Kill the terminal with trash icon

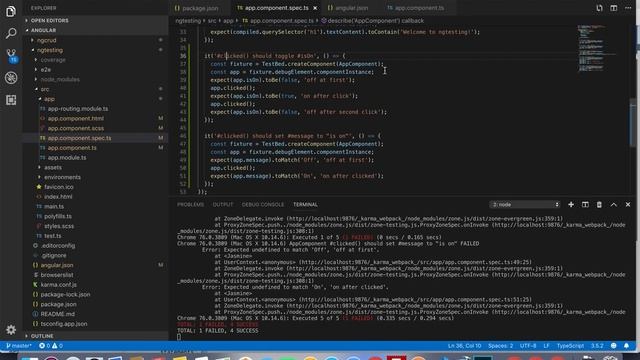[x=599, y=204]
